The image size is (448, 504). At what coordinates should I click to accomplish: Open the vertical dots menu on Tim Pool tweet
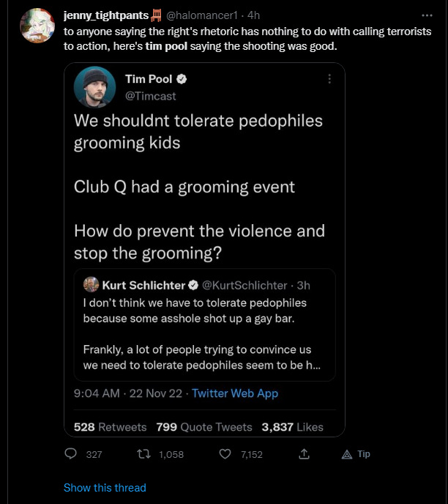[329, 79]
